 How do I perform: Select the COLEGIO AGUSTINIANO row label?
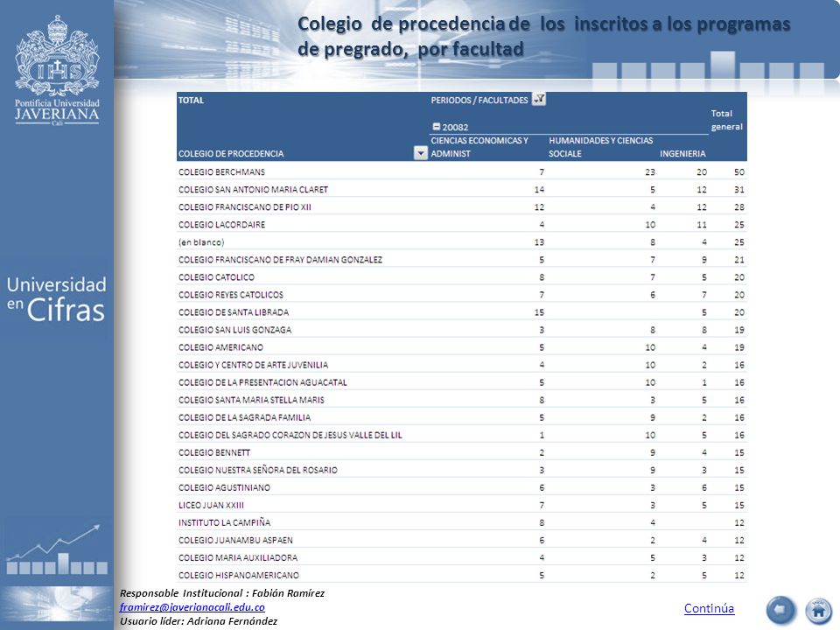[x=225, y=487]
